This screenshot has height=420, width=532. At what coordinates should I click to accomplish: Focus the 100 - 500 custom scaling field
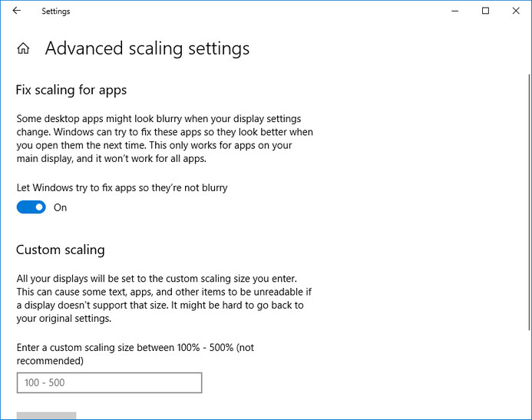click(109, 382)
